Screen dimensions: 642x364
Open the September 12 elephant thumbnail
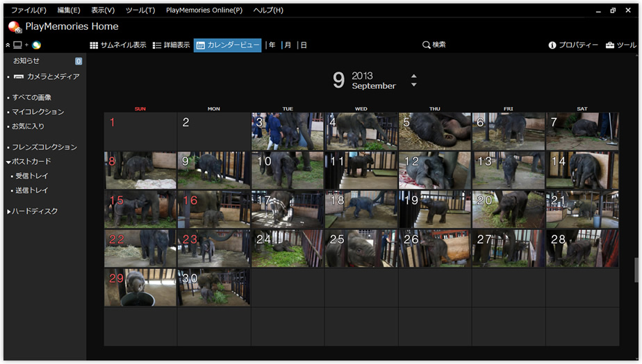(x=434, y=171)
